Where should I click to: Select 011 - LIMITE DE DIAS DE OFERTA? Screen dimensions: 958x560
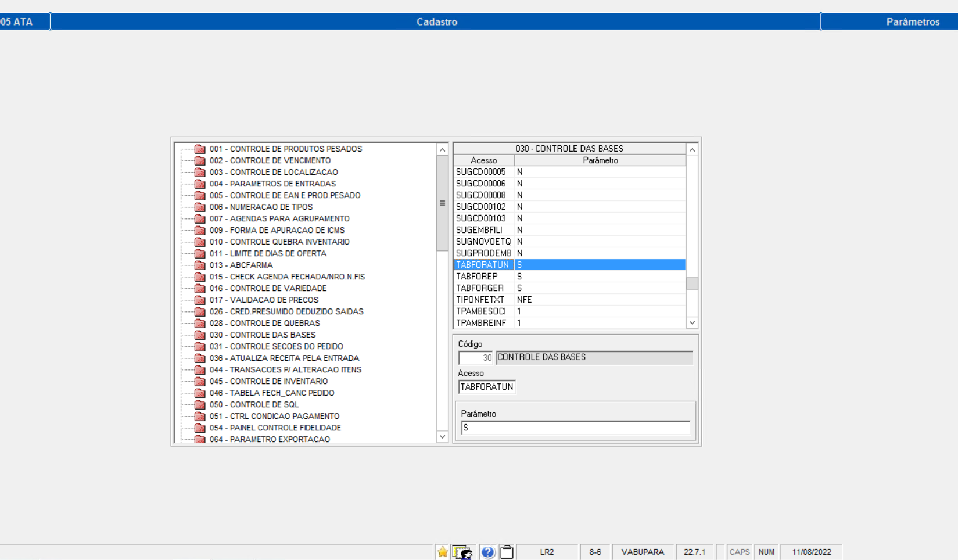pos(268,254)
